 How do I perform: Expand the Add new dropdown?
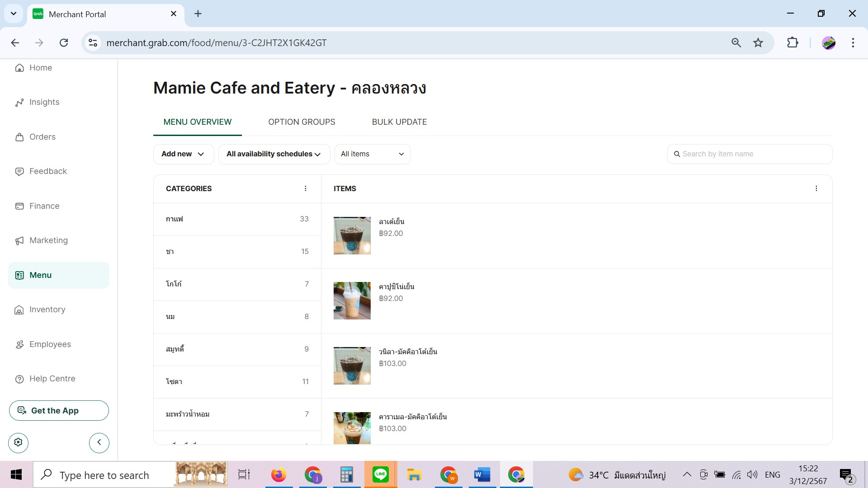click(184, 154)
